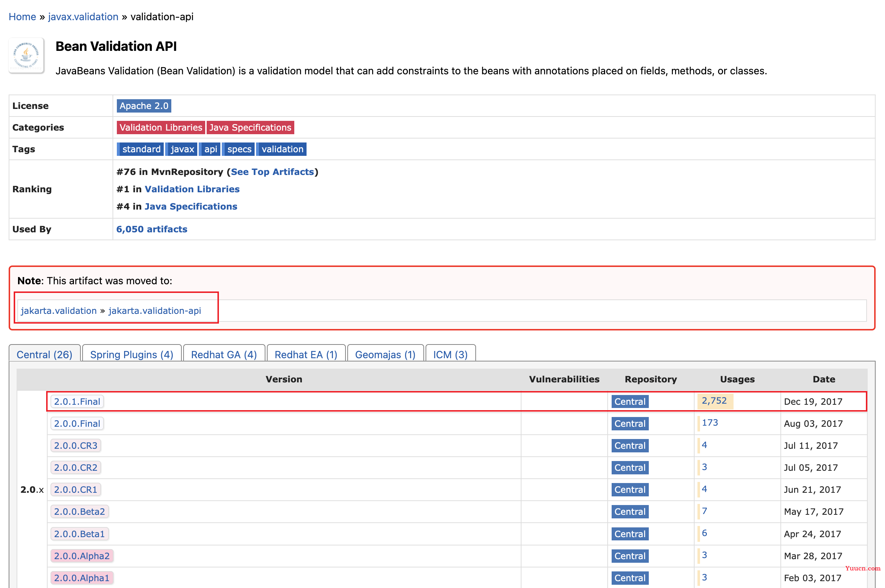Go to the Home breadcrumb link

pos(22,17)
